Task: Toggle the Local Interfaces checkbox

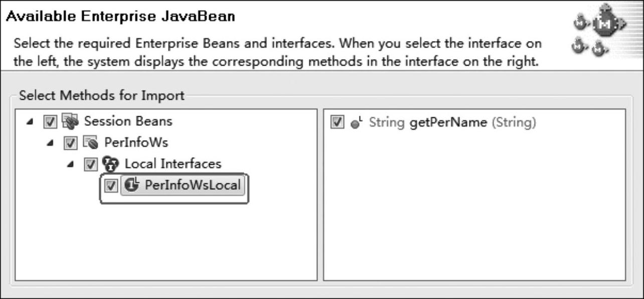Action: pyautogui.click(x=90, y=164)
